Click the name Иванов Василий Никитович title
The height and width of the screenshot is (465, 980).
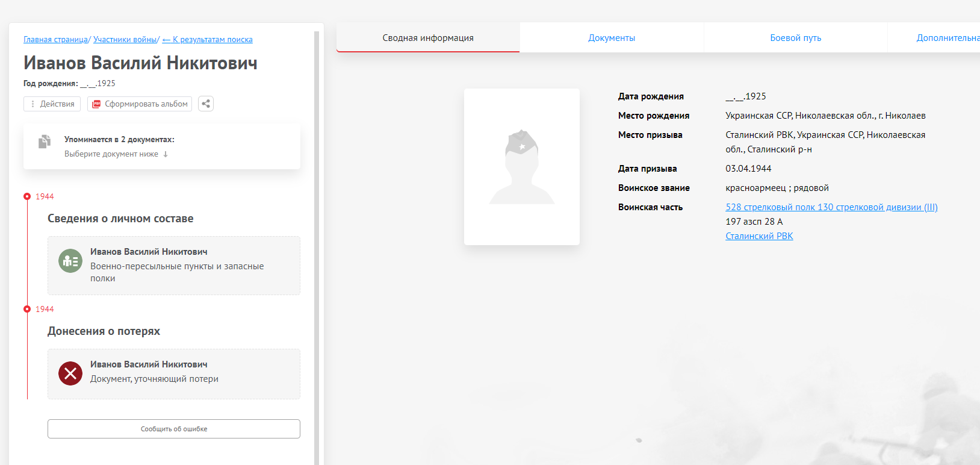[140, 63]
